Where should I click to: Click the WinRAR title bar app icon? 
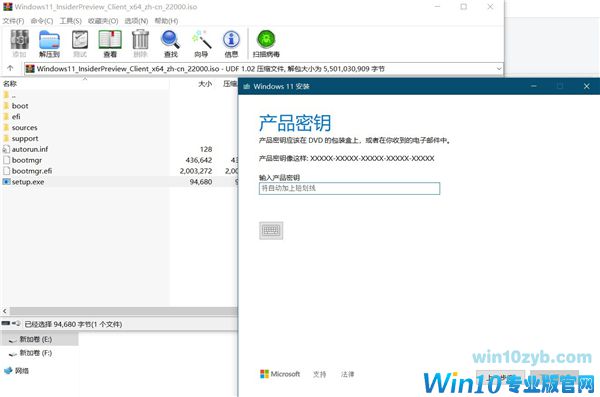[x=8, y=7]
